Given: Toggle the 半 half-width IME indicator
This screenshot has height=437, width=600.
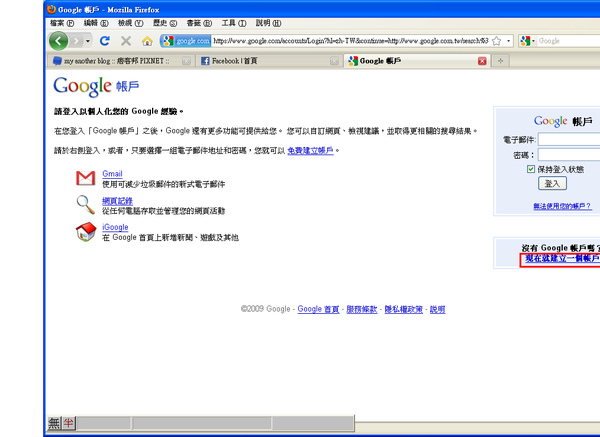Looking at the screenshot, I should 69,423.
